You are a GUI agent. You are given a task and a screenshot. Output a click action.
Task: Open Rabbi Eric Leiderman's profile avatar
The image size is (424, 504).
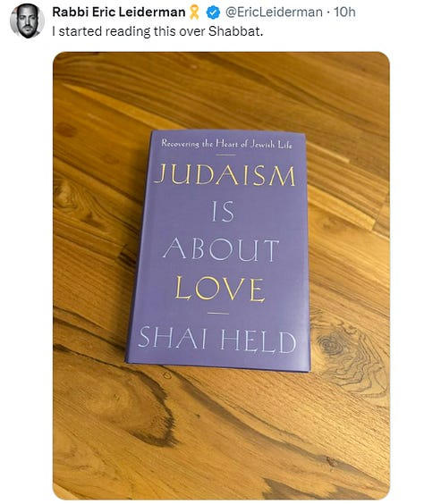click(27, 21)
